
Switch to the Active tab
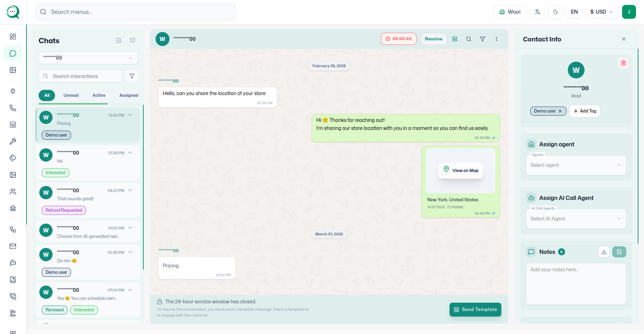pyautogui.click(x=99, y=95)
